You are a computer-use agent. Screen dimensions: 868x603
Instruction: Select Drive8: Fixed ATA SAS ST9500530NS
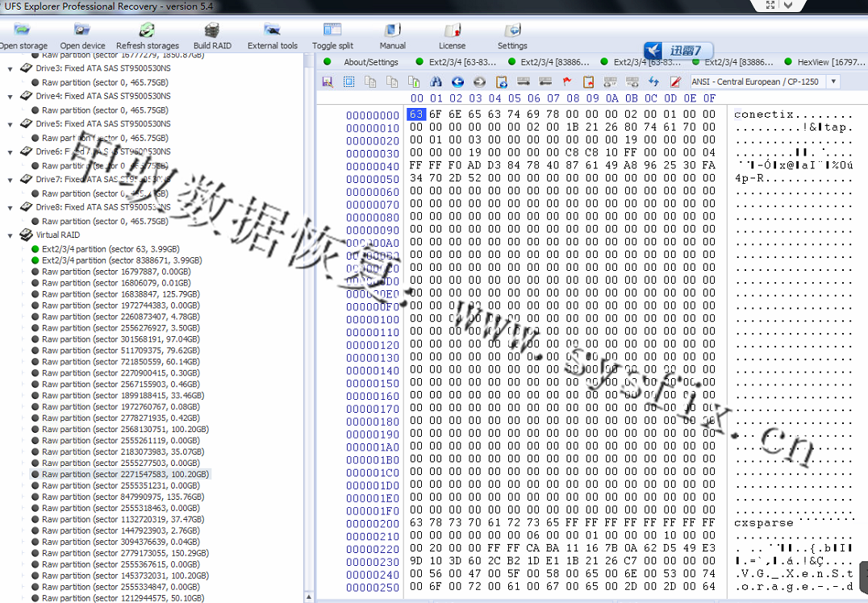click(103, 207)
